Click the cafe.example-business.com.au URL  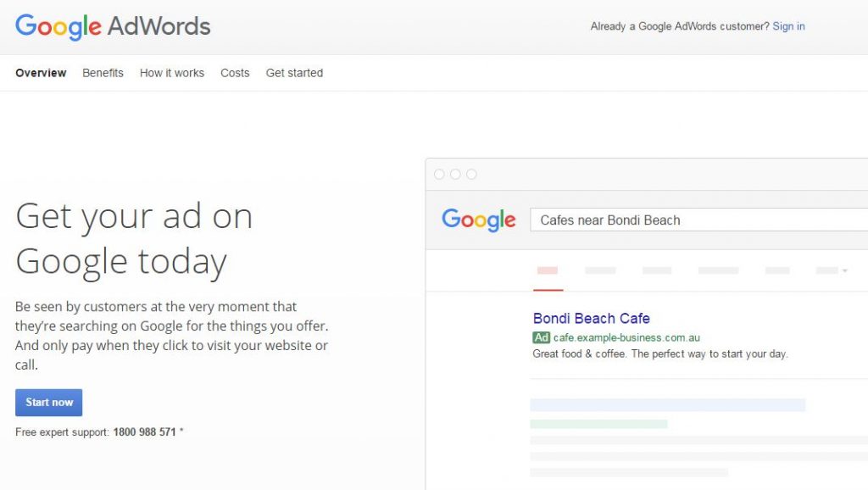626,337
